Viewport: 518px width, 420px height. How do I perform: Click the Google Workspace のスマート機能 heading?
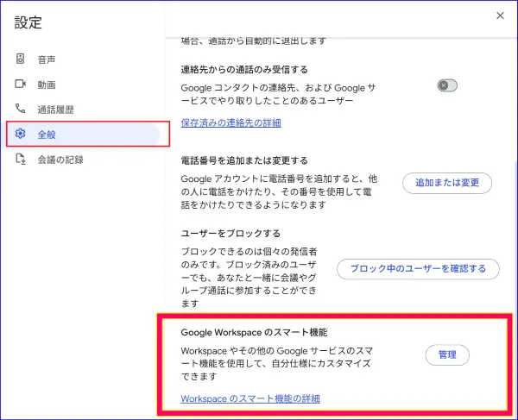(254, 332)
